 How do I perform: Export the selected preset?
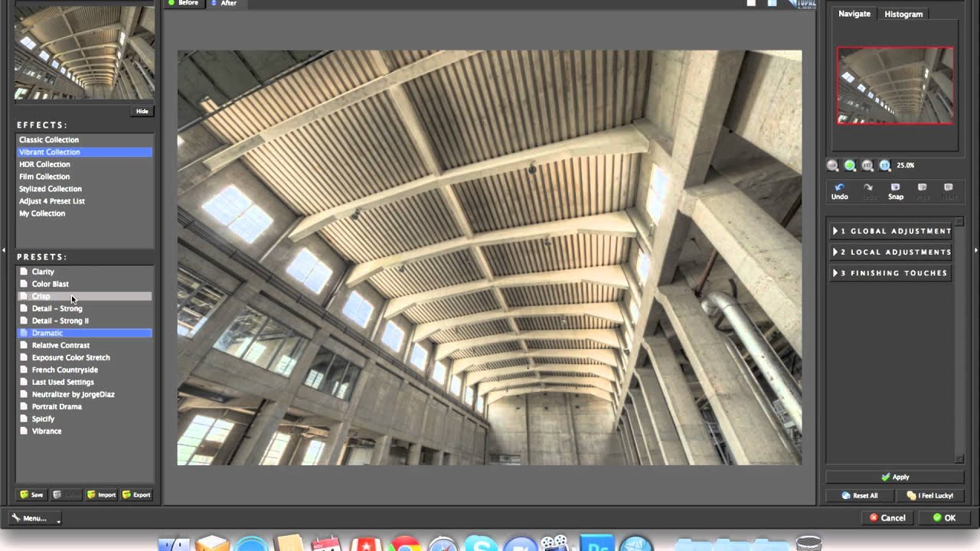click(x=137, y=494)
